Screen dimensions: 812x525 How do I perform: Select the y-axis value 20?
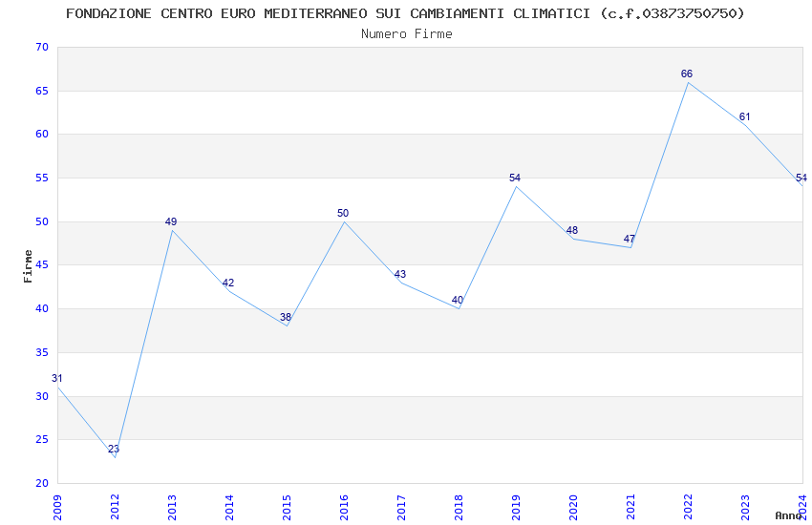tap(42, 483)
